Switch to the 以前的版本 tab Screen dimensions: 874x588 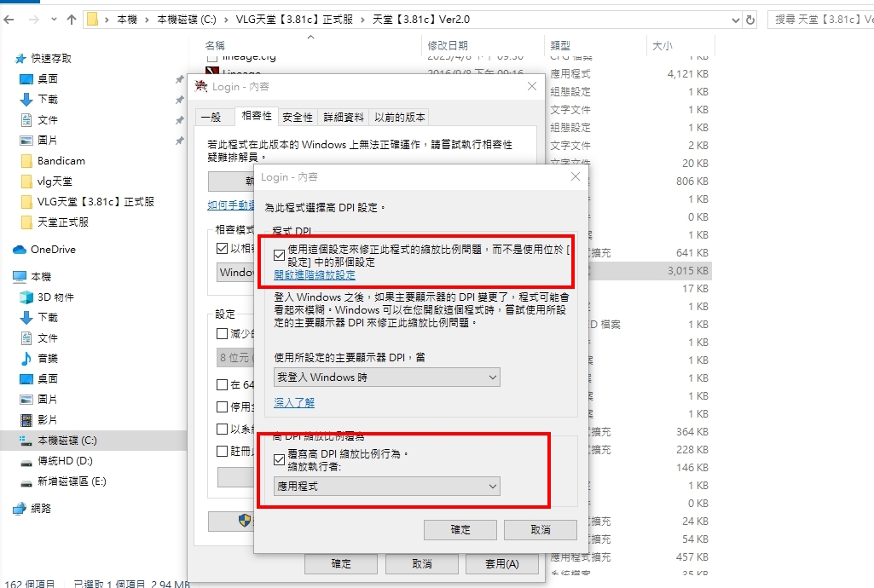pos(400,117)
